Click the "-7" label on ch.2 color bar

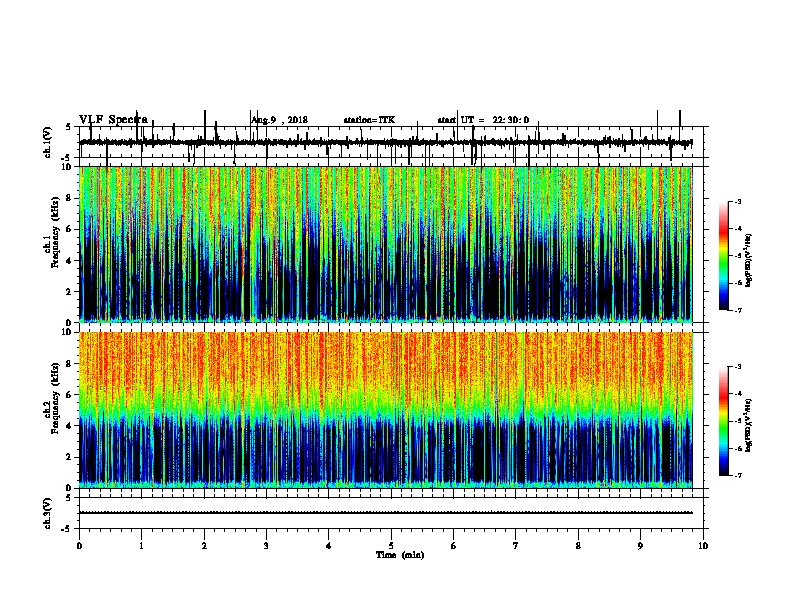pyautogui.click(x=738, y=476)
